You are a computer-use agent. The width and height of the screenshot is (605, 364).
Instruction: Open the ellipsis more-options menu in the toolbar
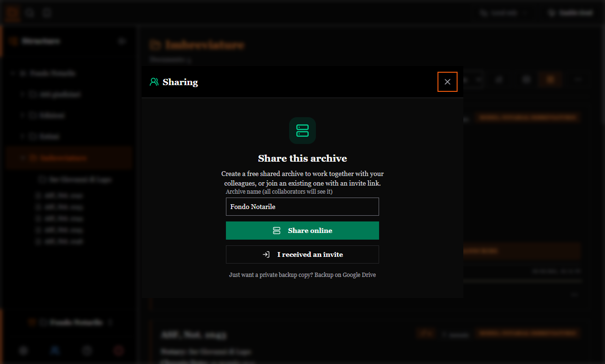pos(578,79)
